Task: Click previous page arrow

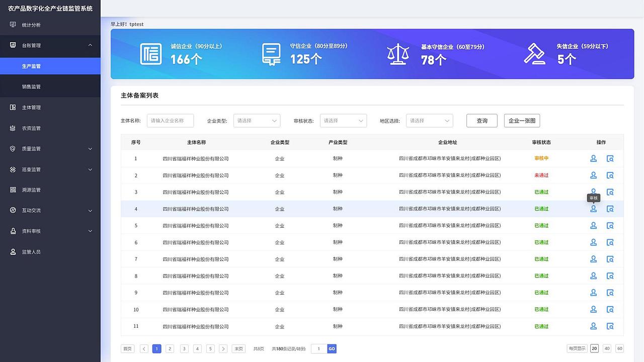Action: tap(144, 349)
